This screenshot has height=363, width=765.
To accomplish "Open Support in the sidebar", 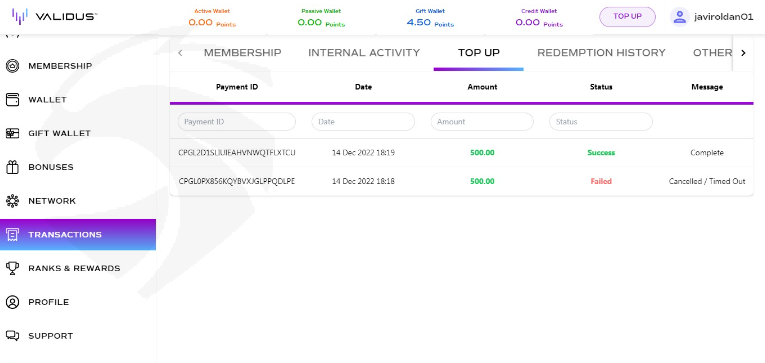I will (x=51, y=336).
